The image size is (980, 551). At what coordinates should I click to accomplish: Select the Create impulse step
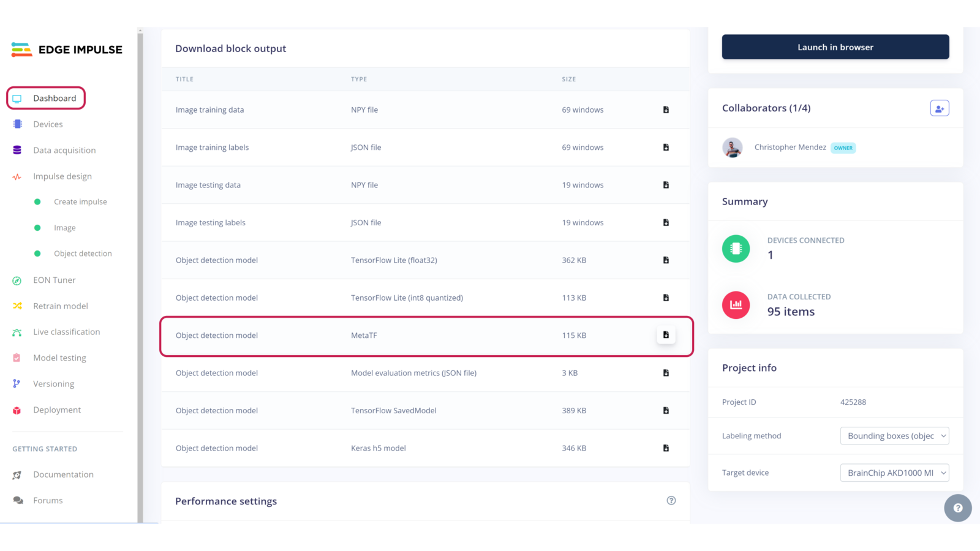pyautogui.click(x=80, y=202)
